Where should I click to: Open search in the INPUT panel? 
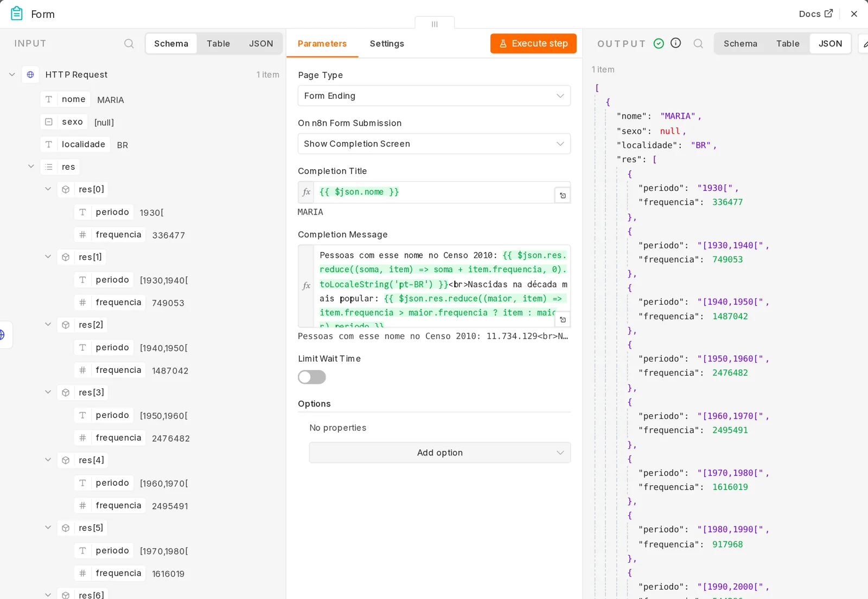click(x=129, y=43)
